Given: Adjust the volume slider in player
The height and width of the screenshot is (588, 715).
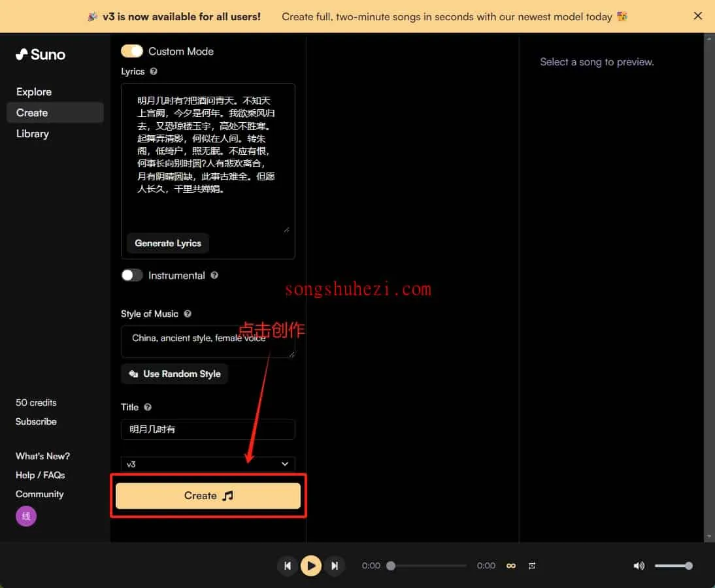Looking at the screenshot, I should [673, 566].
